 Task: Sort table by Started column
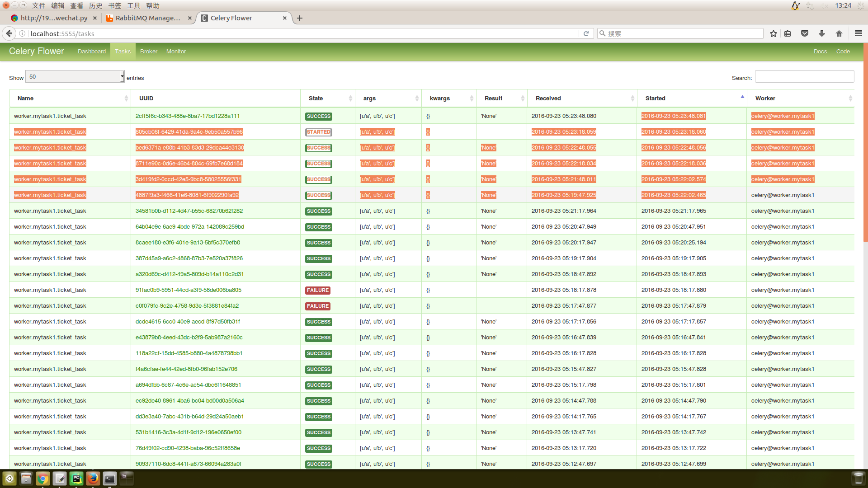[x=692, y=98]
